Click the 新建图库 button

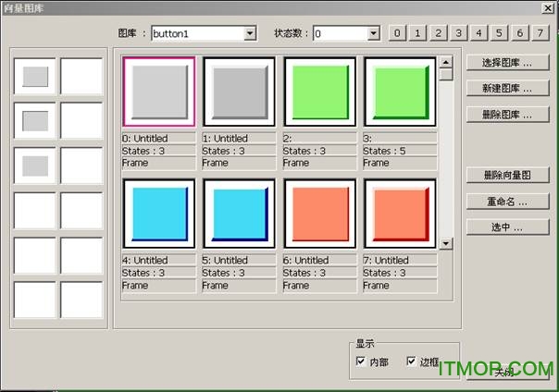(x=508, y=90)
